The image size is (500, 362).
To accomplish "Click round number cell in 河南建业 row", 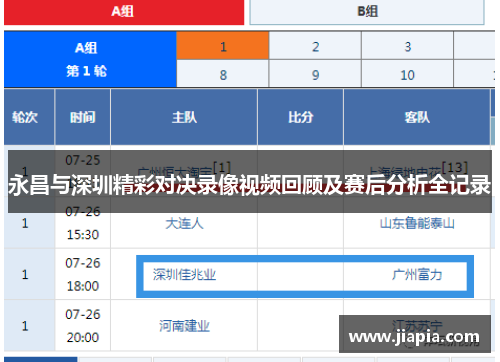I will point(29,326).
